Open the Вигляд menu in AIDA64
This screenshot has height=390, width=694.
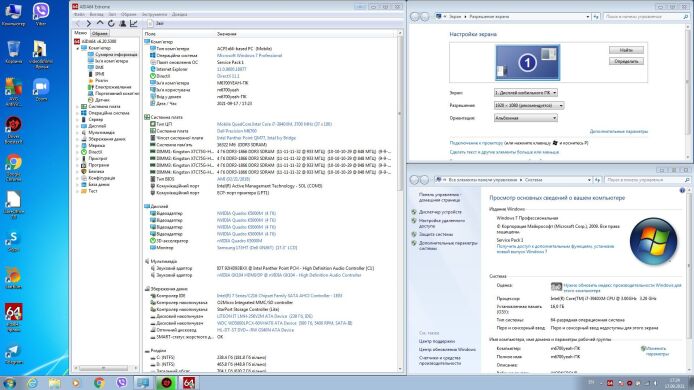[x=96, y=15]
